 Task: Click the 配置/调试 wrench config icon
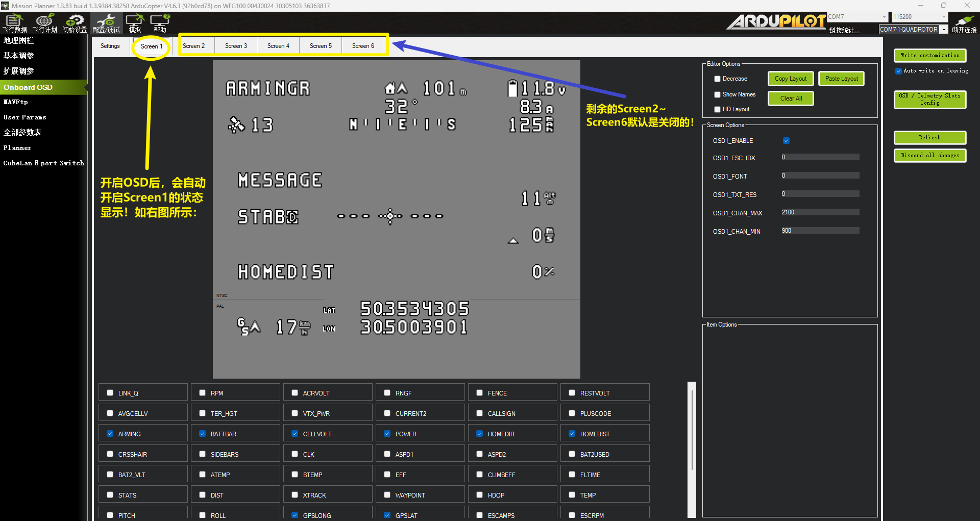(x=106, y=23)
